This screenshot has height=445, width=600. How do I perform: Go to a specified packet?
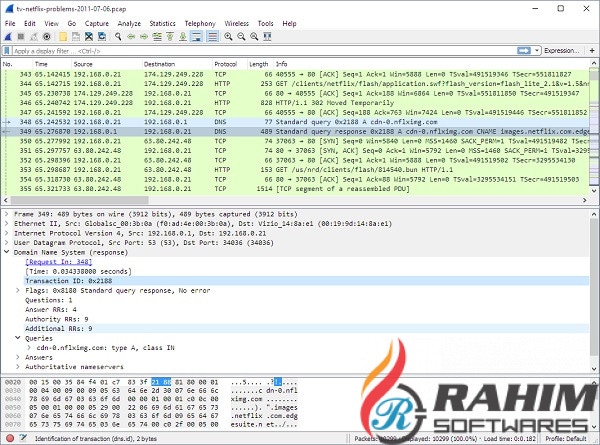pos(157,37)
